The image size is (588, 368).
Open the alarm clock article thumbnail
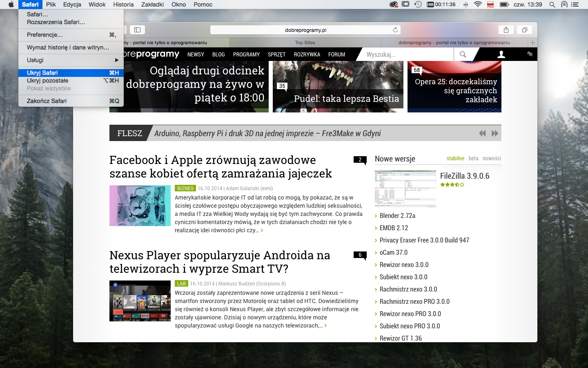(140, 206)
